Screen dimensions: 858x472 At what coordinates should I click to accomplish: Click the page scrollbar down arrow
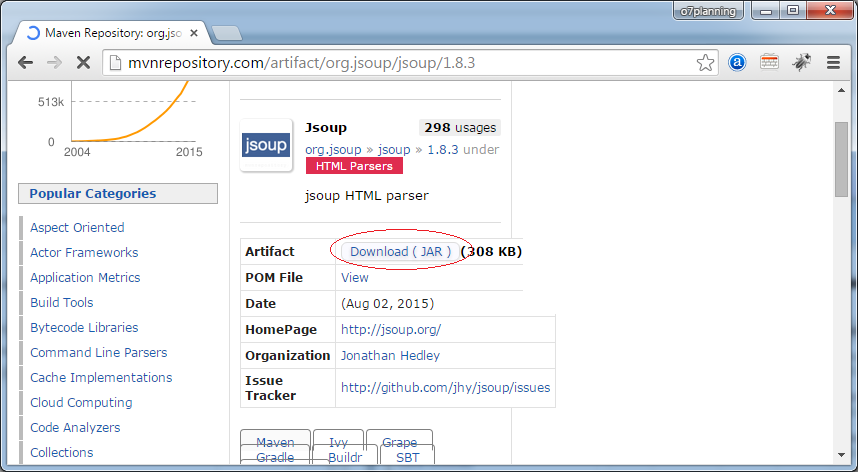coord(842,454)
